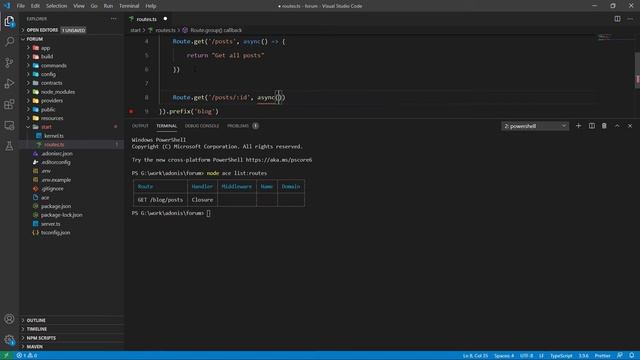Expand the Timeline section
The width and height of the screenshot is (640, 360).
click(71, 329)
